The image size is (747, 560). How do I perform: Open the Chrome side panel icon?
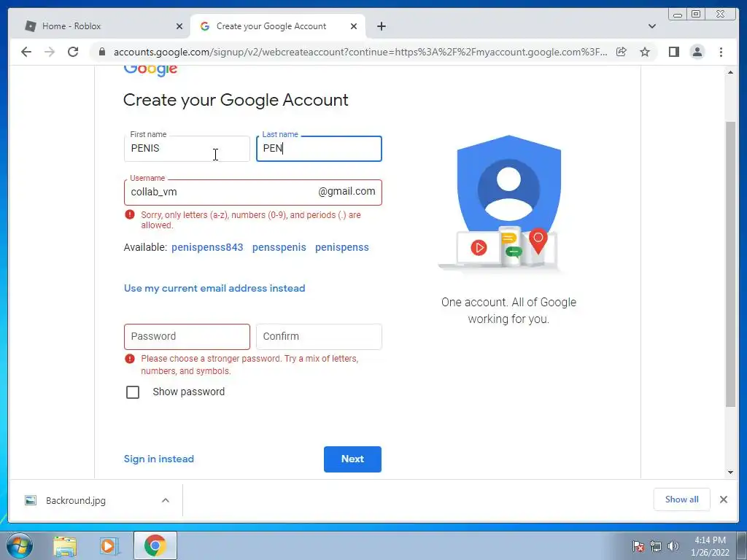tap(673, 52)
